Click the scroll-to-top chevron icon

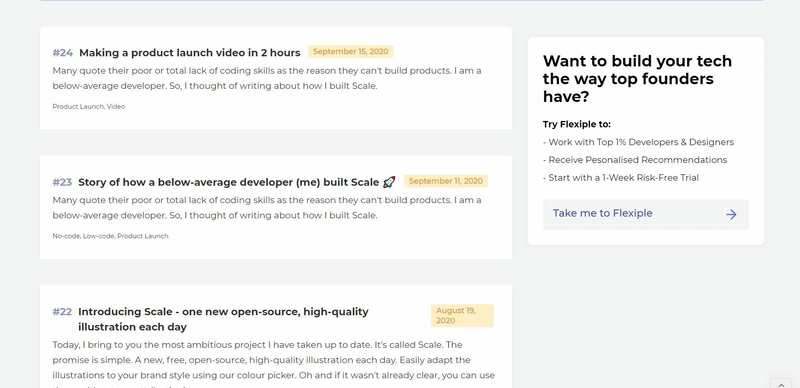pos(781,384)
